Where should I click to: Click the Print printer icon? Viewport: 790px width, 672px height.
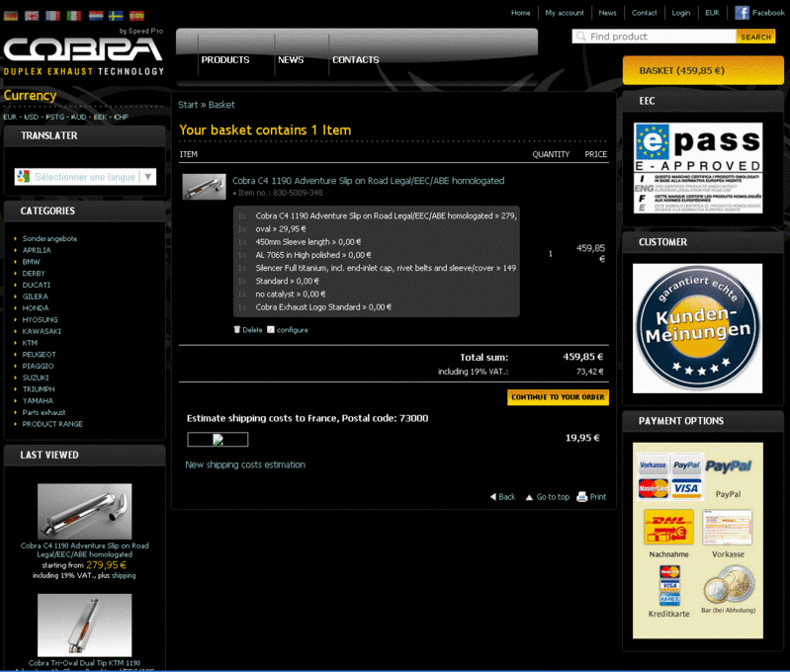(x=582, y=497)
